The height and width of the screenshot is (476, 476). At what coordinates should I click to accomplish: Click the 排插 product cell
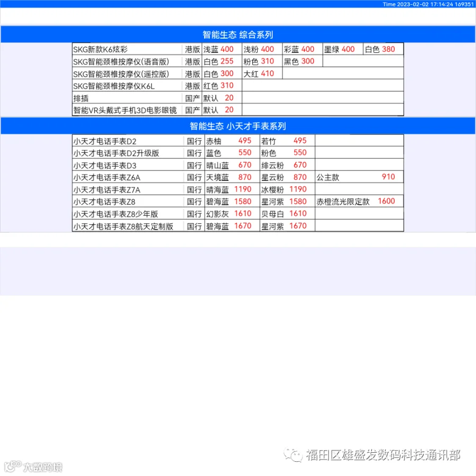[127, 98]
